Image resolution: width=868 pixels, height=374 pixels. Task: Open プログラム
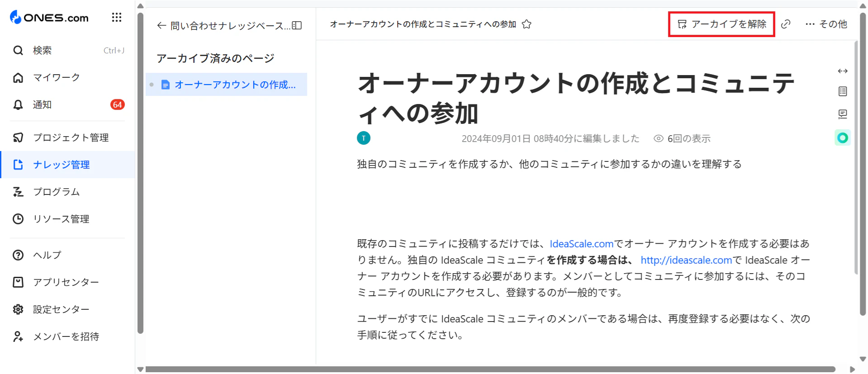coord(68,192)
